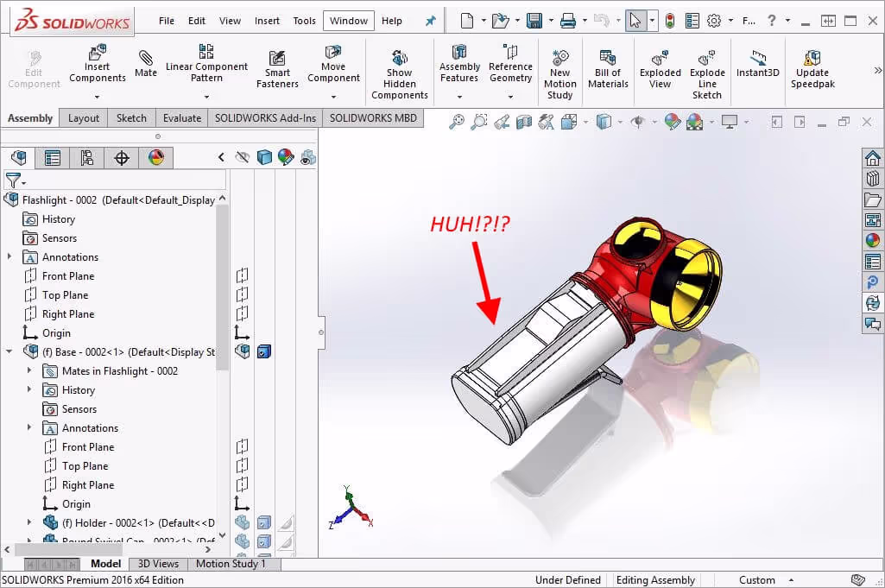
Task: Toggle Holder - 0002 component visibility icon
Action: [242, 522]
